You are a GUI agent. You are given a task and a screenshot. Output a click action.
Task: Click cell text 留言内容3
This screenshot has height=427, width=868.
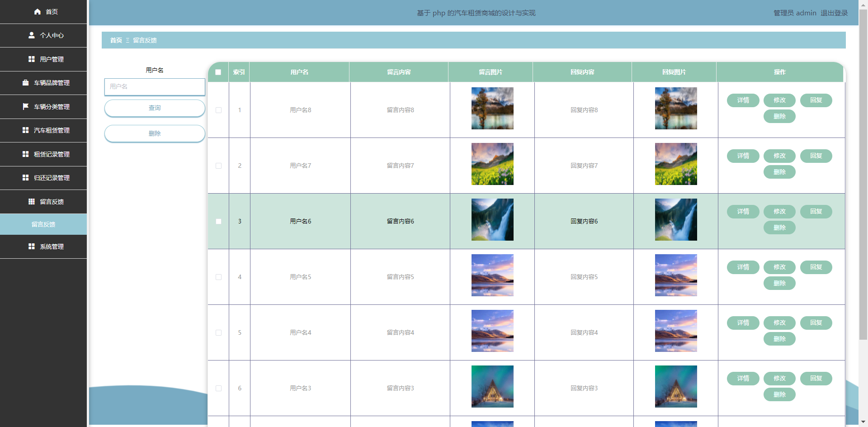pyautogui.click(x=401, y=388)
